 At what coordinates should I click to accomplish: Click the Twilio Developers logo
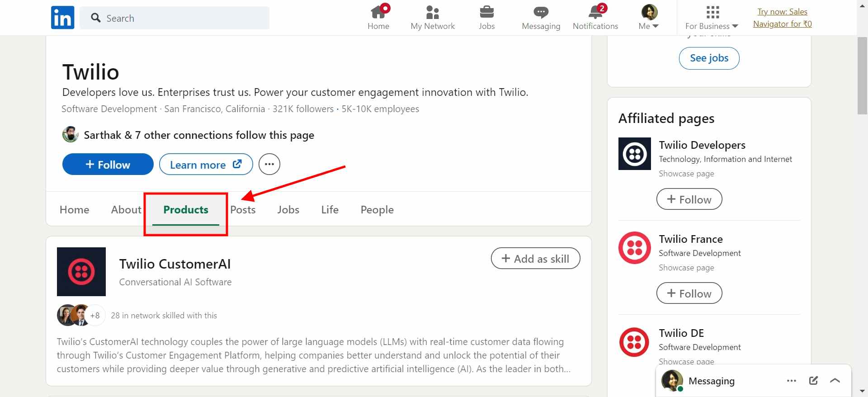coord(634,154)
